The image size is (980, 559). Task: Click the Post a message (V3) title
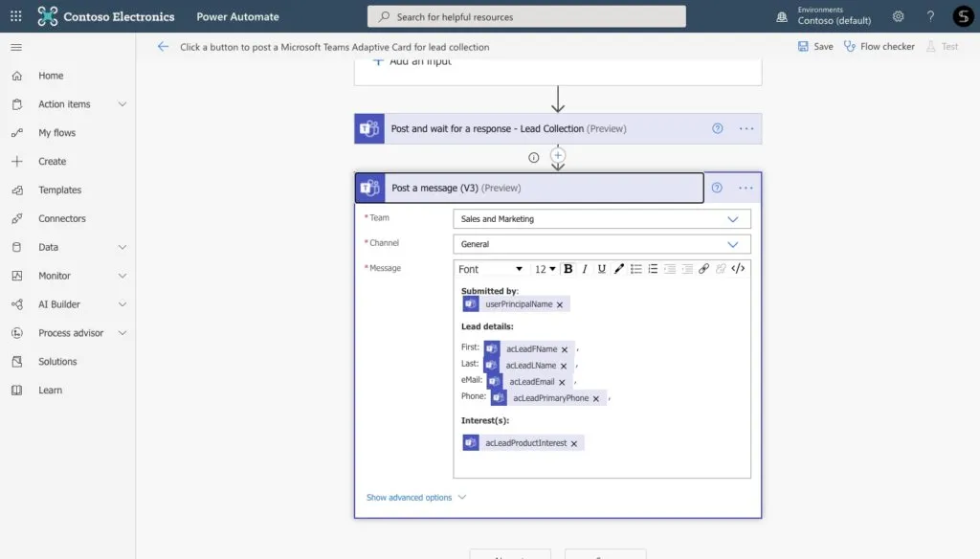point(457,188)
